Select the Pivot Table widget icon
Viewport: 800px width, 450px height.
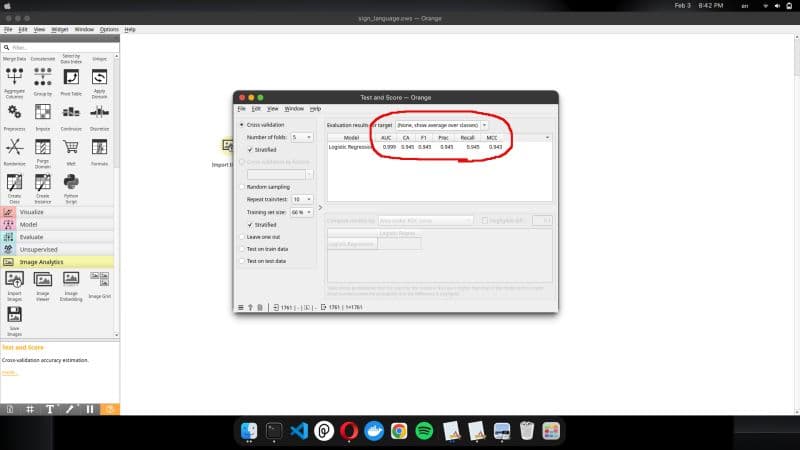pyautogui.click(x=71, y=77)
